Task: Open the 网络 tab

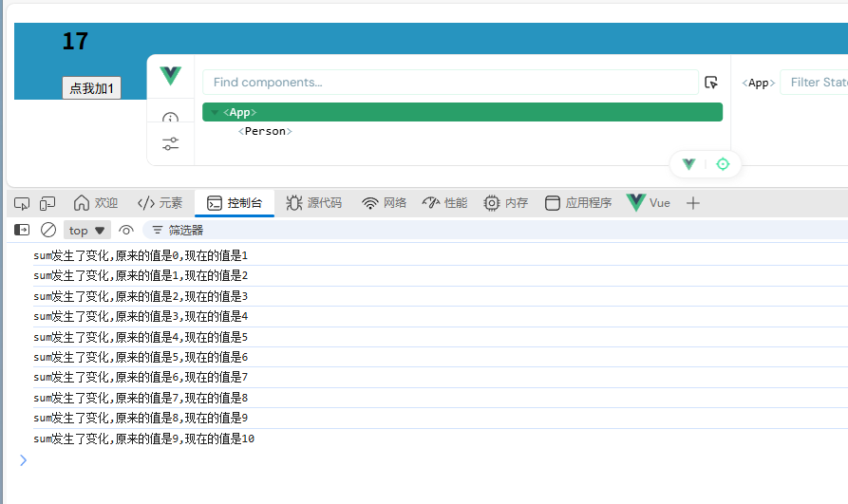Action: click(384, 203)
